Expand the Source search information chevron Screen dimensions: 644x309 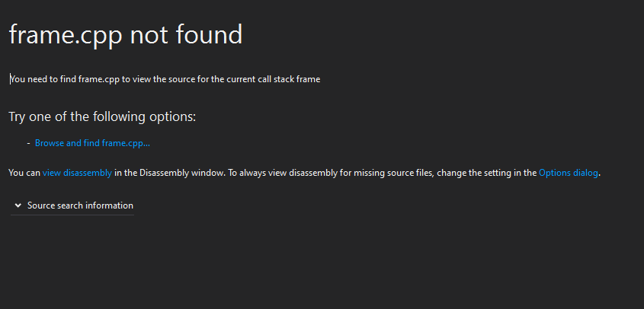pyautogui.click(x=18, y=205)
